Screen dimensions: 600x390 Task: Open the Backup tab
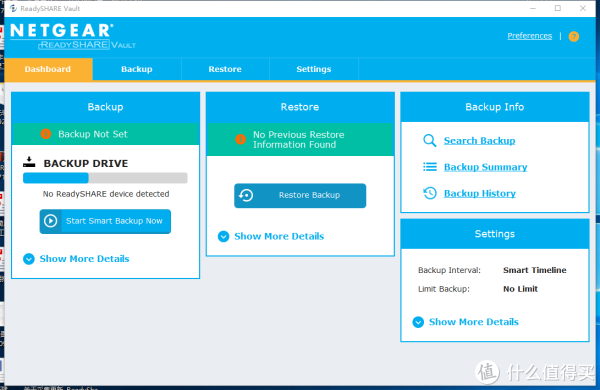click(137, 69)
